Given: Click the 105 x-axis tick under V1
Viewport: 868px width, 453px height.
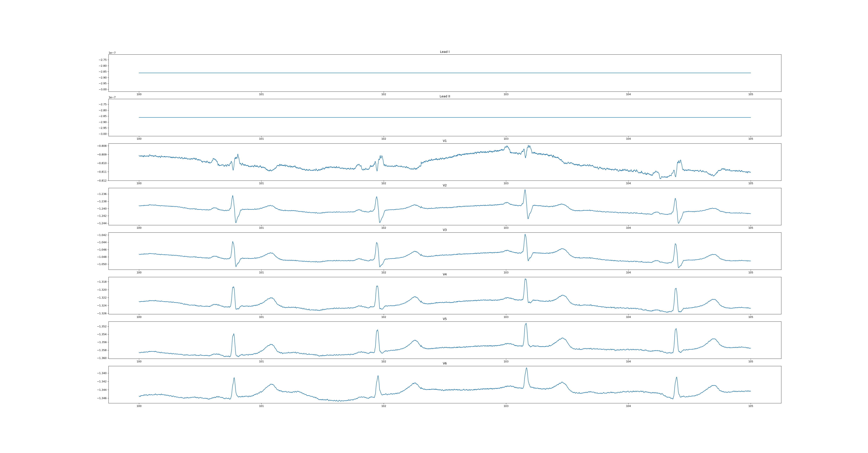Looking at the screenshot, I should (750, 183).
